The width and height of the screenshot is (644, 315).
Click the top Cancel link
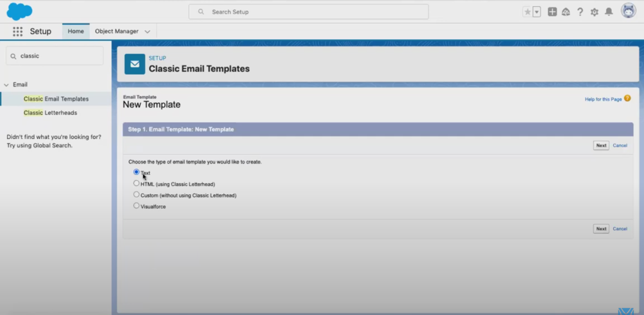(619, 145)
